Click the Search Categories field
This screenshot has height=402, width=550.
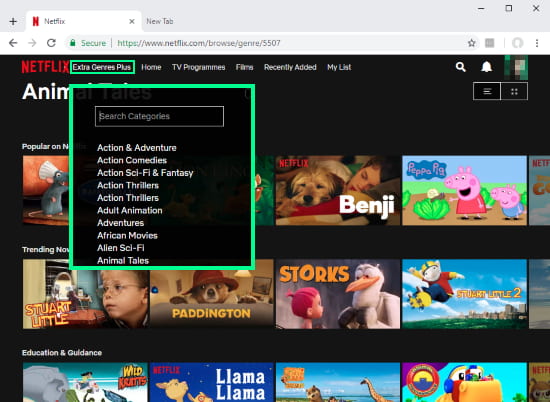point(159,116)
